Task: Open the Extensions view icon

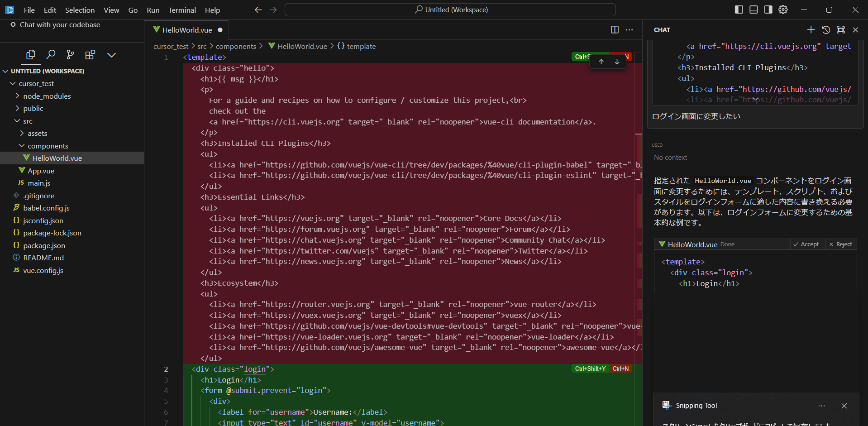Action: 90,55
